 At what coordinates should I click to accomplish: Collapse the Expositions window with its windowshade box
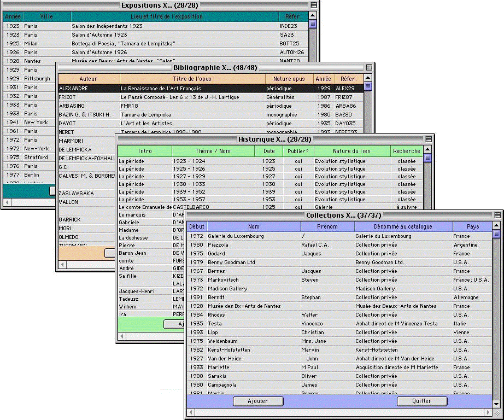(x=314, y=5)
